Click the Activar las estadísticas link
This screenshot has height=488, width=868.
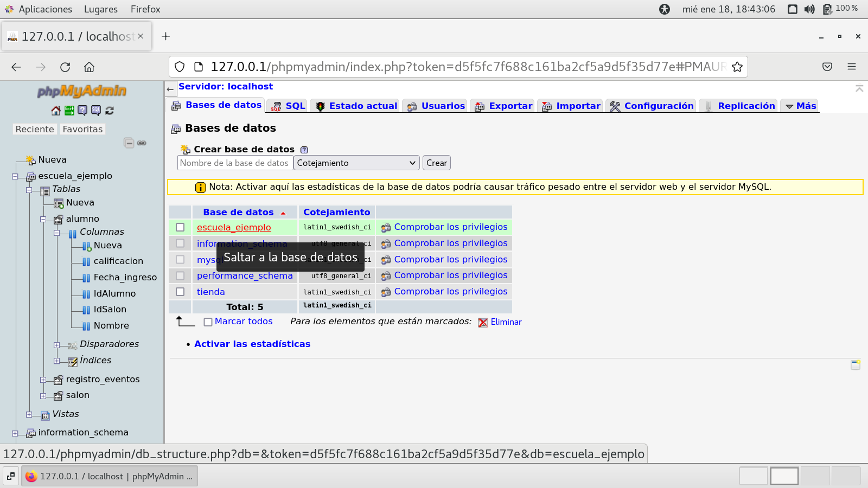pyautogui.click(x=252, y=344)
